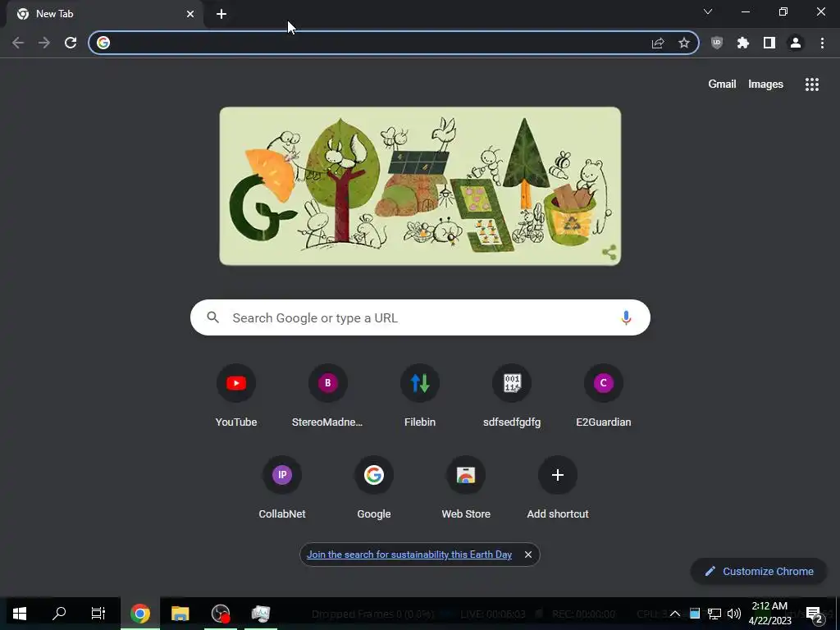Open the uBlock shield extension icon
The image size is (840, 630).
pos(717,43)
